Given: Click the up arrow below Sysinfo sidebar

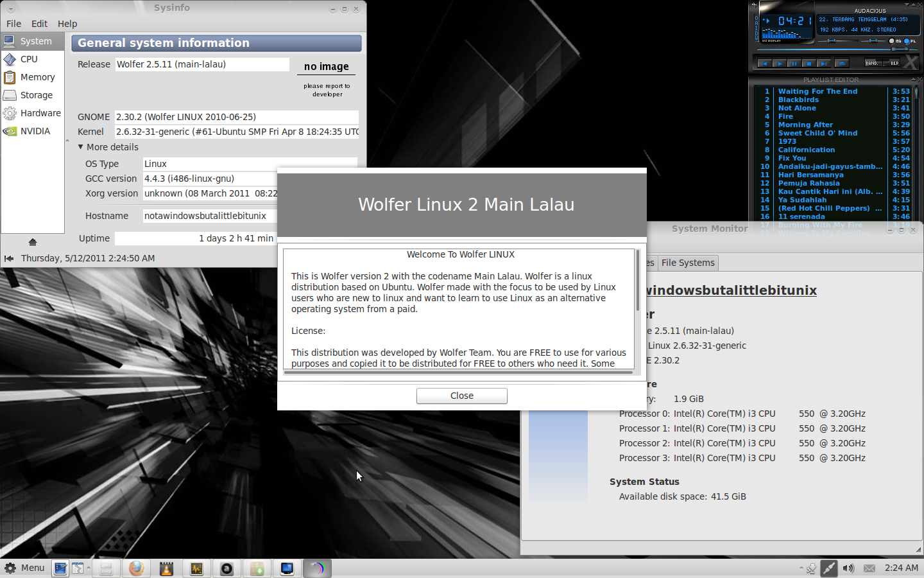Looking at the screenshot, I should [33, 241].
